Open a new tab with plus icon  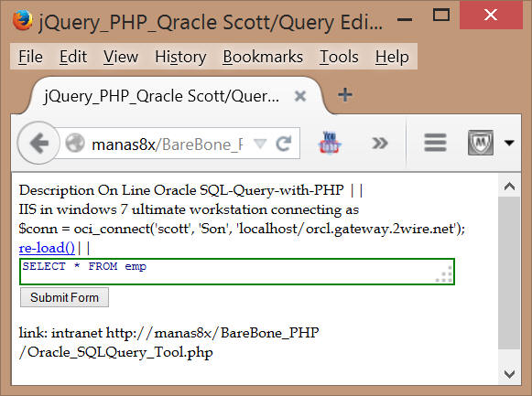[x=344, y=95]
